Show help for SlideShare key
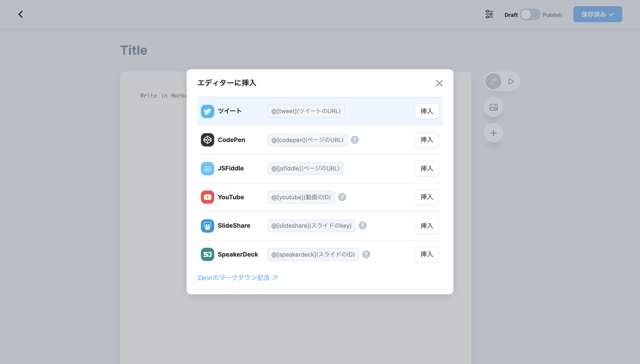The height and width of the screenshot is (364, 640). tap(362, 226)
